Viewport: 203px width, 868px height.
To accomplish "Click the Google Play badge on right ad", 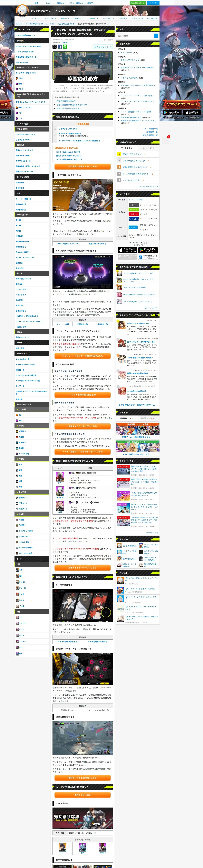I will point(172,112).
